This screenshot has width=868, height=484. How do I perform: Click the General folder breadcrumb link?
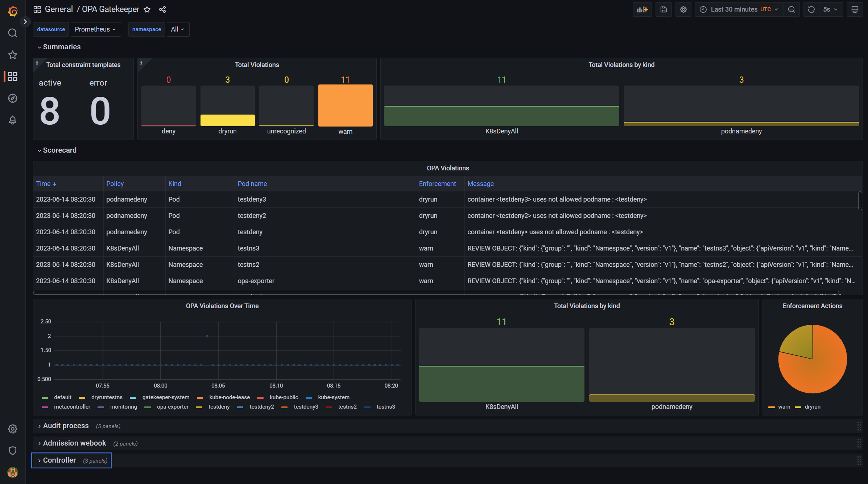pyautogui.click(x=59, y=9)
